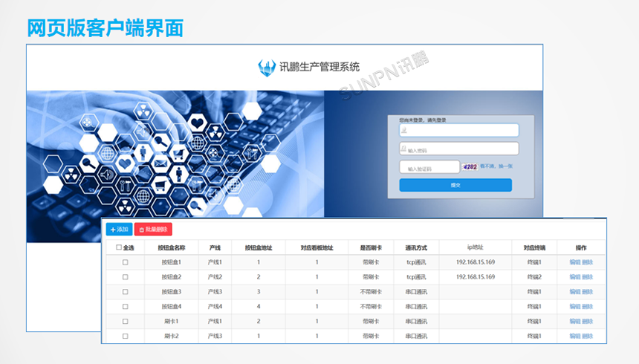Click 不带刷卡 in the 按钮盒4 row
Image resolution: width=639 pixels, height=364 pixels.
click(x=371, y=306)
